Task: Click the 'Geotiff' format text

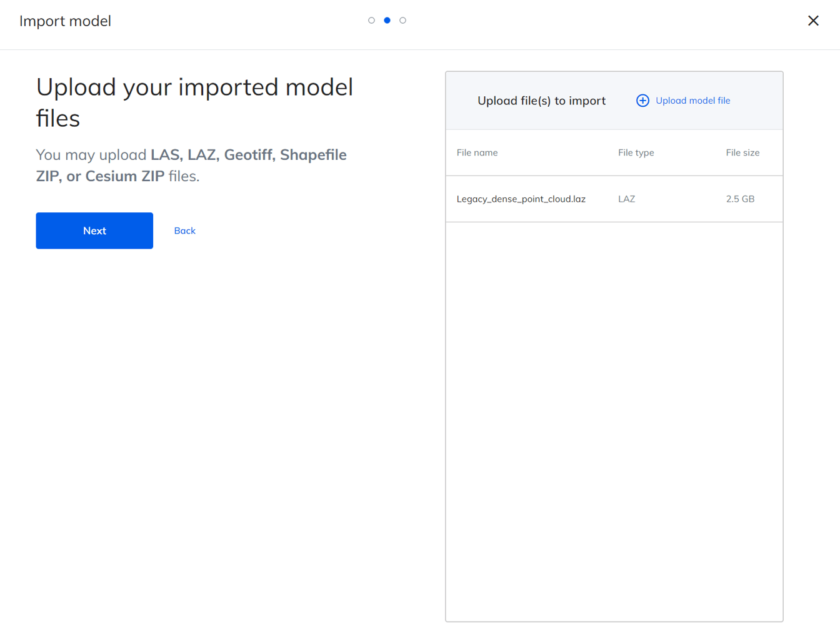Action: point(247,154)
